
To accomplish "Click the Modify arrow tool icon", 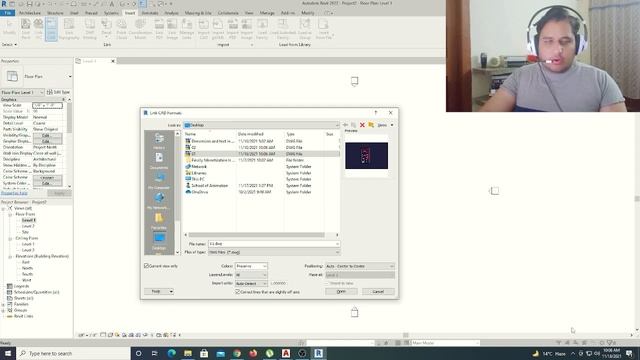I will point(9,27).
